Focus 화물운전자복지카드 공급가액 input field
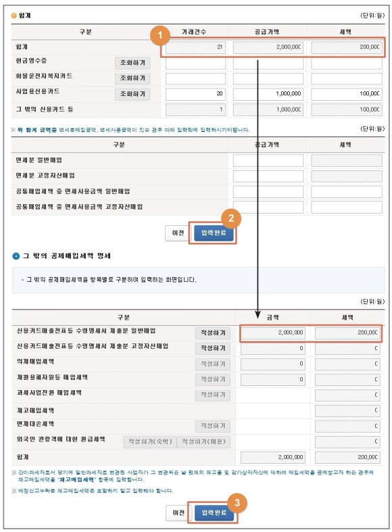 pyautogui.click(x=268, y=78)
